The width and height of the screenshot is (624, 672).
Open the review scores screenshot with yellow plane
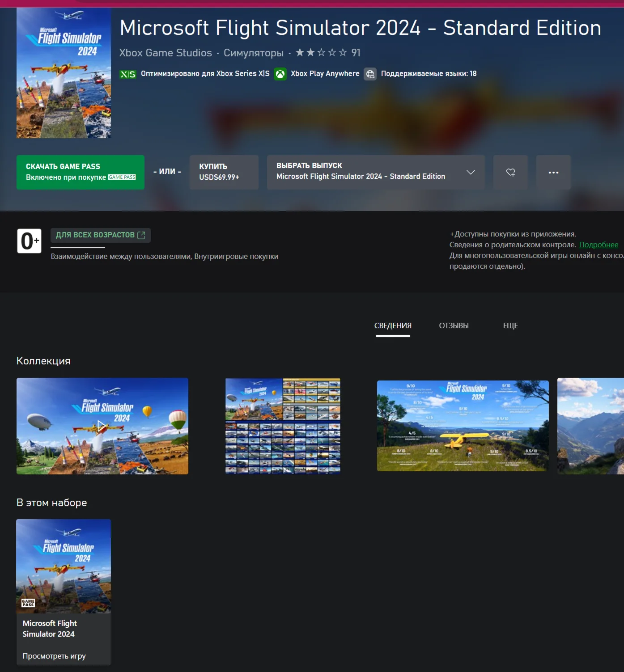tap(463, 426)
